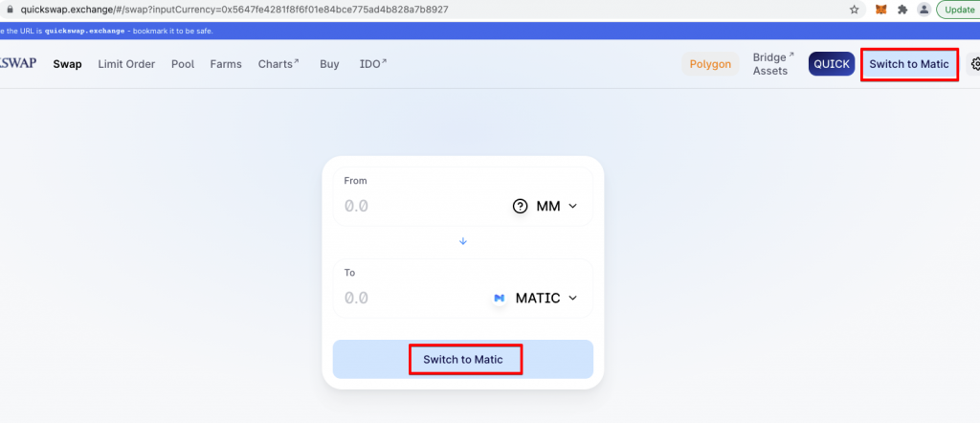Click the bookmark star icon in address bar
980x423 pixels.
855,10
